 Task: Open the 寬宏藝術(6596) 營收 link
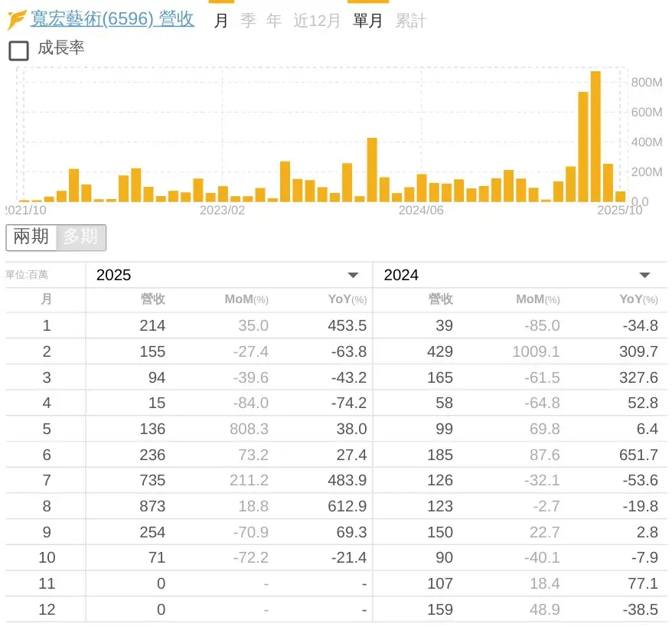coord(112,20)
